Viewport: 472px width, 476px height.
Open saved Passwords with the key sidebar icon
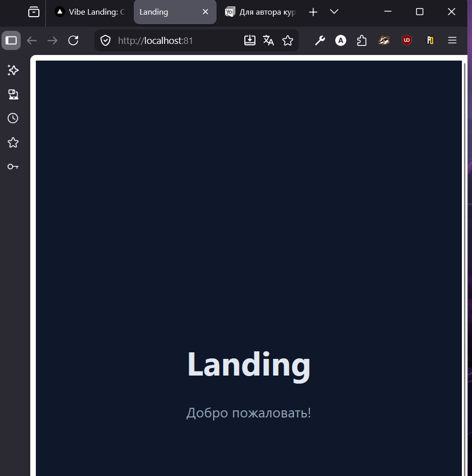[x=13, y=166]
